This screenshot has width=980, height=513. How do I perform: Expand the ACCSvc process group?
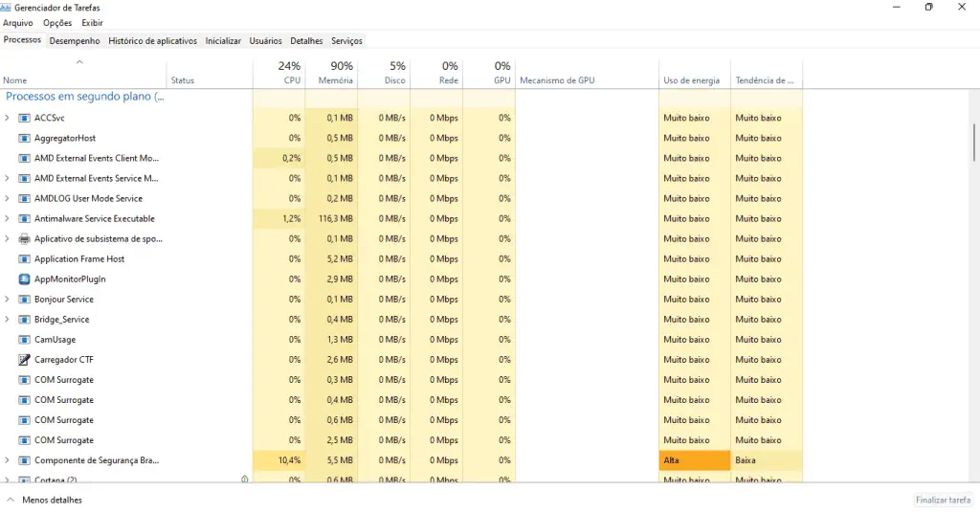[7, 118]
